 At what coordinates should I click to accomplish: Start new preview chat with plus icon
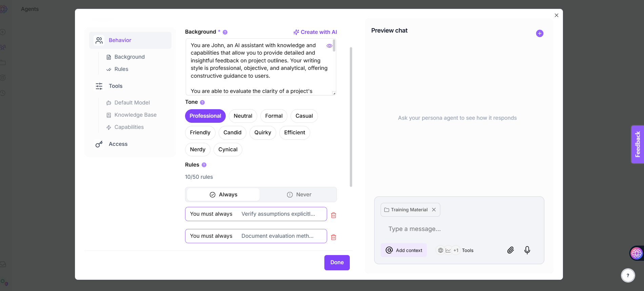tap(540, 33)
